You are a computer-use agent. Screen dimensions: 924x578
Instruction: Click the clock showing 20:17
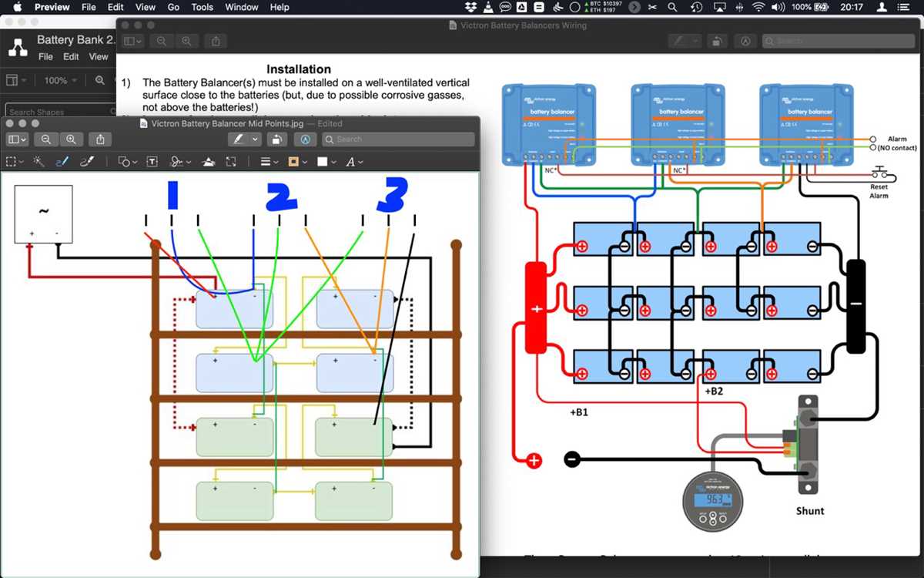pyautogui.click(x=852, y=7)
